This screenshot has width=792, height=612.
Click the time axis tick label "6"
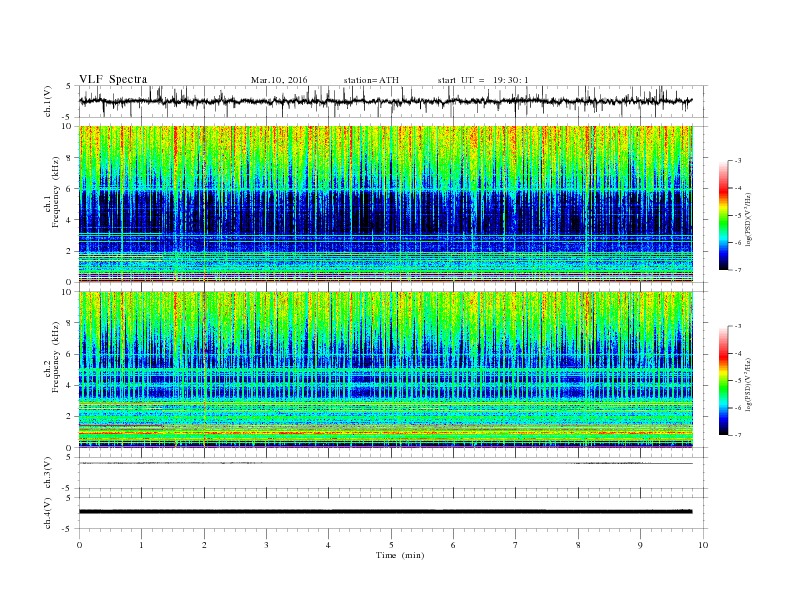click(453, 545)
